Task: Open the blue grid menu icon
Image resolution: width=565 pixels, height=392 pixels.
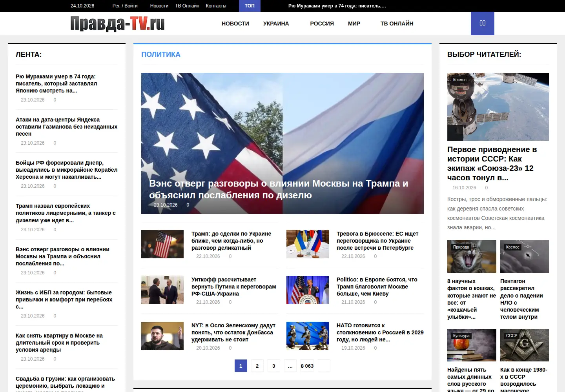Action: coord(483,24)
